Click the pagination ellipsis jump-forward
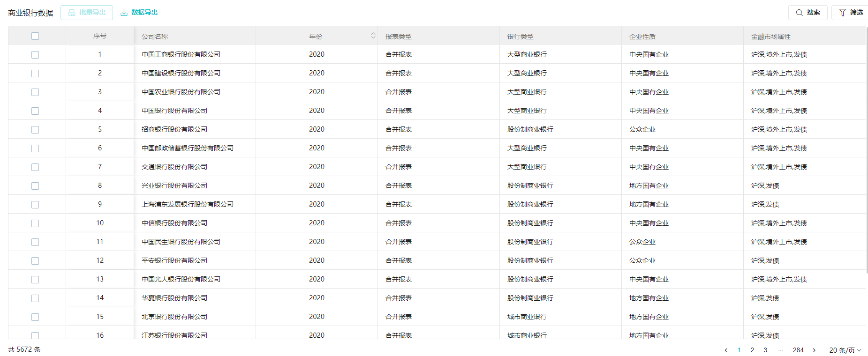The height and width of the screenshot is (356, 868). pos(780,350)
